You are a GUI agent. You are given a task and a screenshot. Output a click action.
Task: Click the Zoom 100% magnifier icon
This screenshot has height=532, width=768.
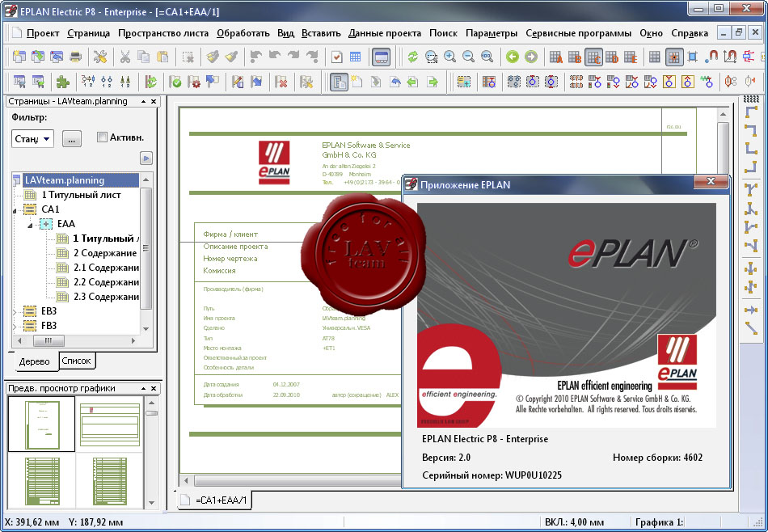point(487,57)
